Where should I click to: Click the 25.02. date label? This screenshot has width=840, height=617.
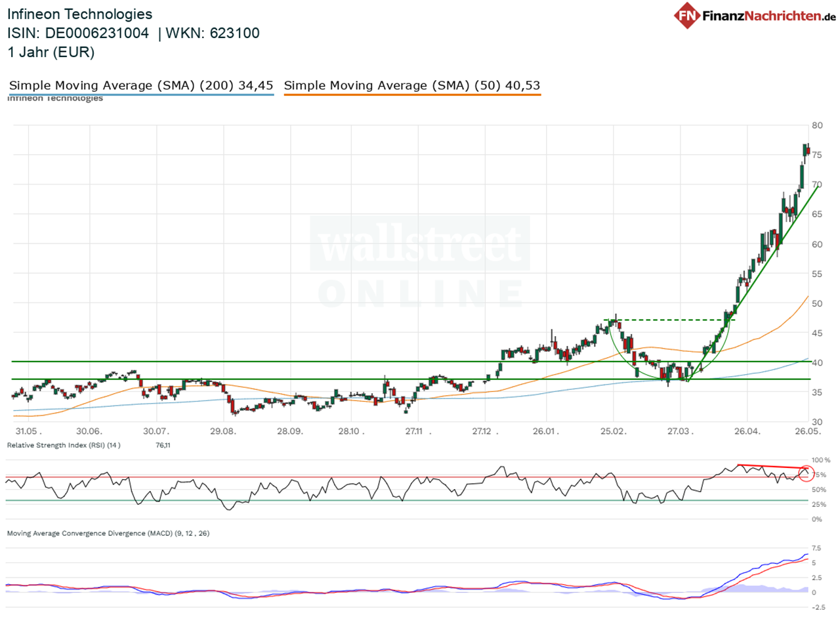[x=614, y=432]
